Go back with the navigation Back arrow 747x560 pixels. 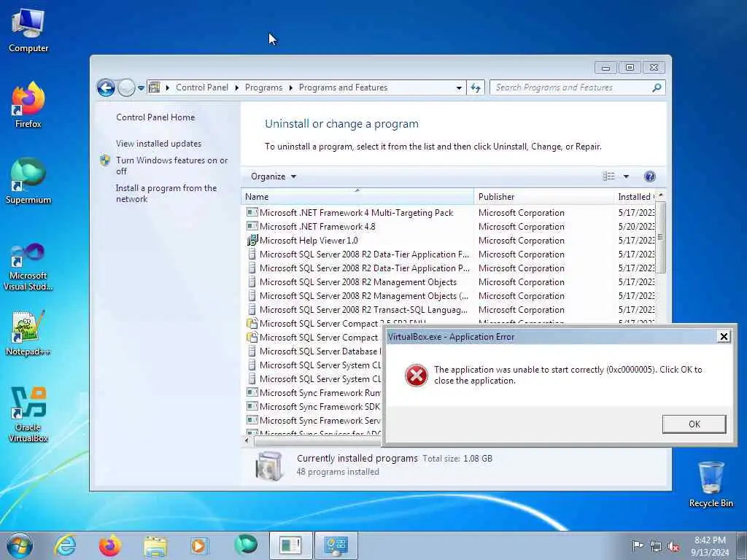point(106,87)
